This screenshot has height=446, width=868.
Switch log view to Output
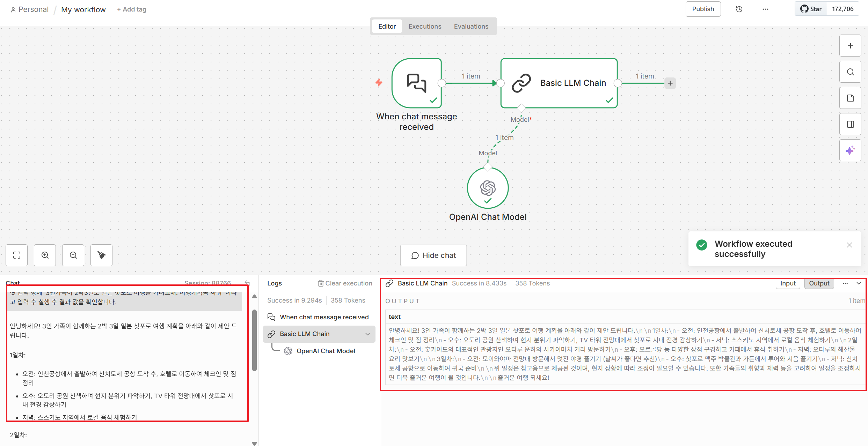click(x=819, y=283)
